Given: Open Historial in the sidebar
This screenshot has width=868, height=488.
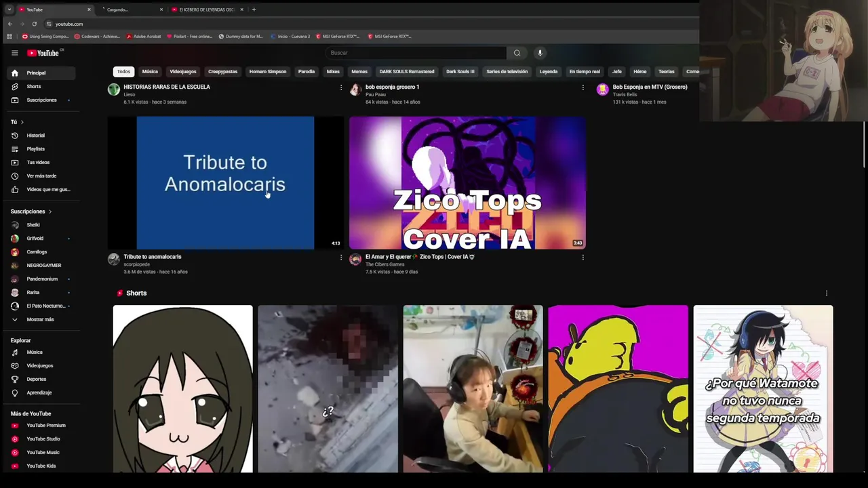Looking at the screenshot, I should (x=41, y=136).
